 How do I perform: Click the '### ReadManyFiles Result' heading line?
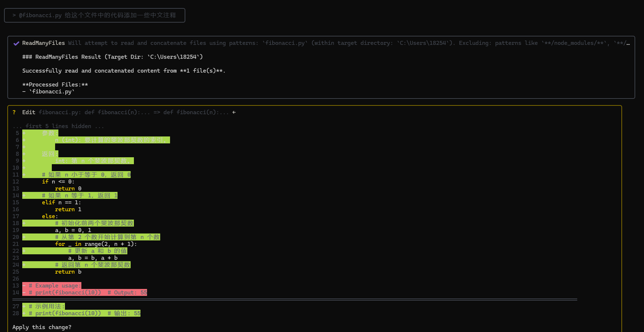pos(113,57)
